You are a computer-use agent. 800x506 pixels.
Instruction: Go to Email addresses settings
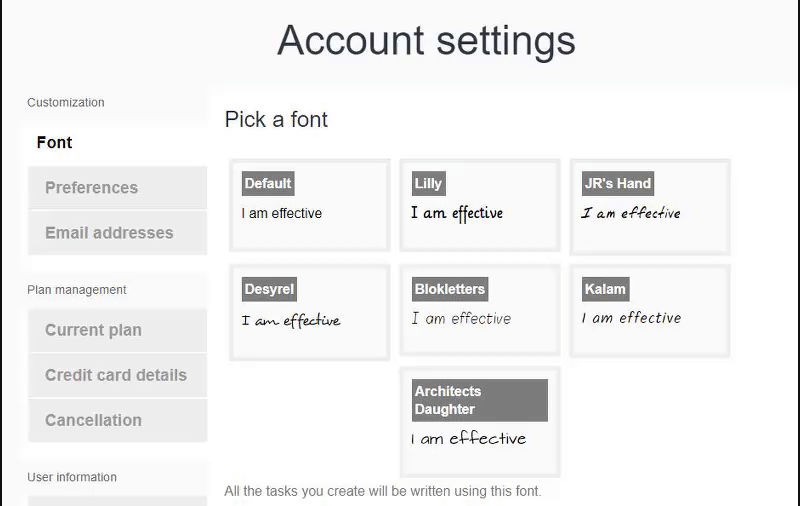(x=118, y=233)
